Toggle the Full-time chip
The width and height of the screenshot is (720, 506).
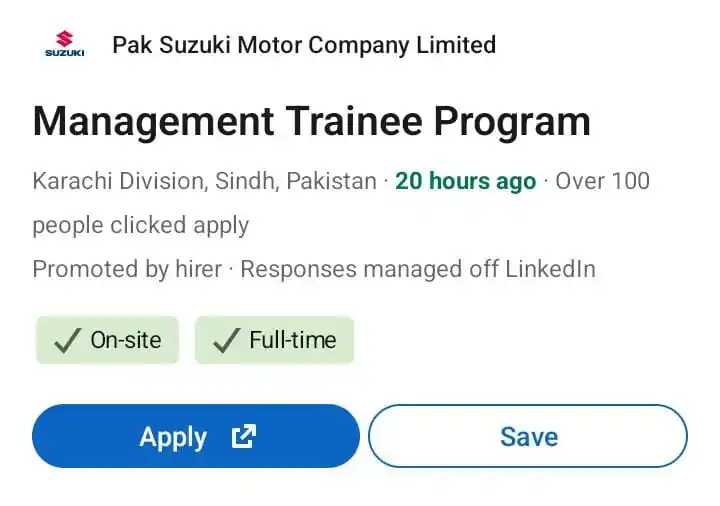pyautogui.click(x=275, y=340)
